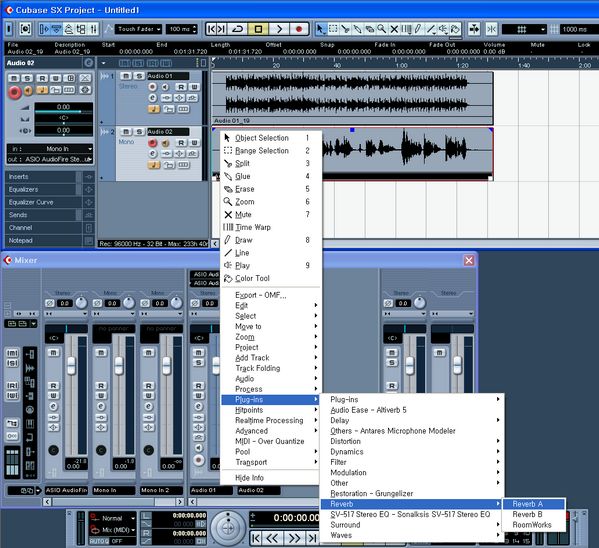Select the Mute X tool in toolbar
The height and width of the screenshot is (548, 599).
[x=394, y=29]
